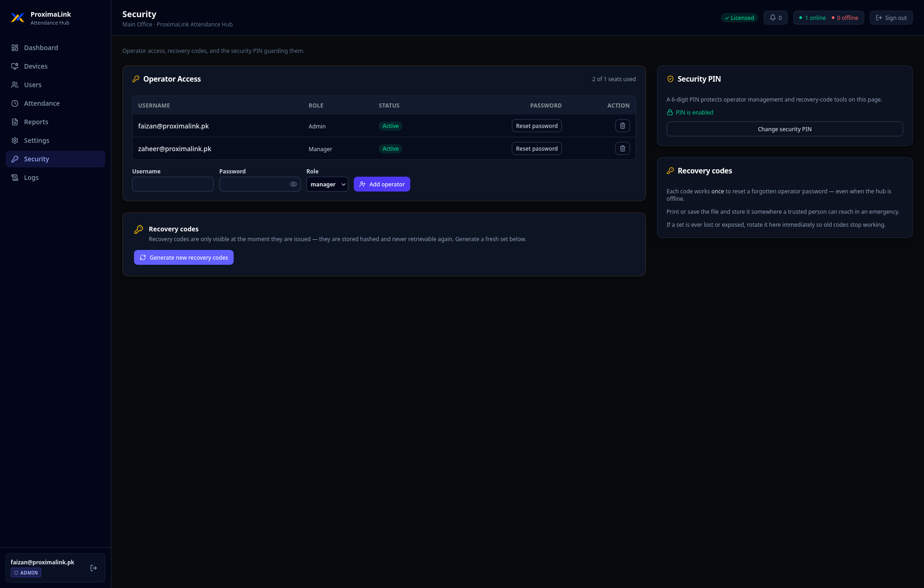924x588 pixels.
Task: Click username zaheer@proximalink.pk in table
Action: [174, 149]
